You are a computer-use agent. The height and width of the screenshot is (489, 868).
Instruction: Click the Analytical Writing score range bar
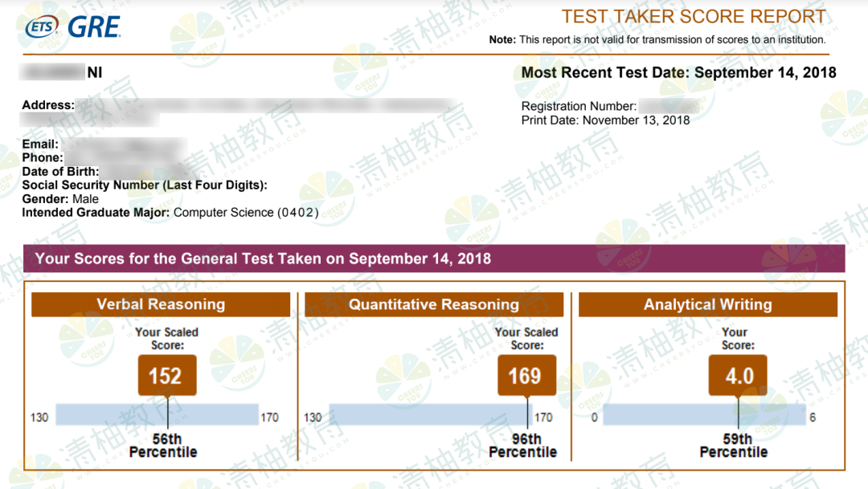pos(704,414)
